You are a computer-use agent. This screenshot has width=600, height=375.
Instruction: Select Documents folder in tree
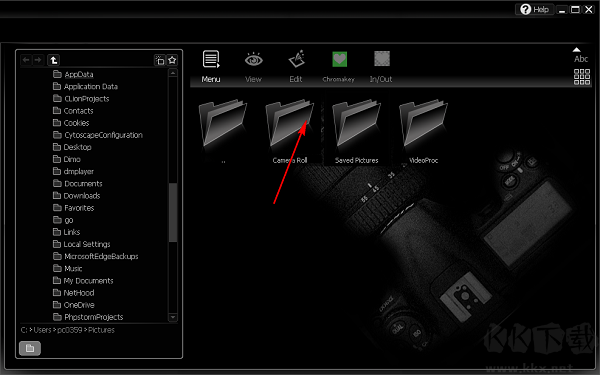tap(78, 184)
